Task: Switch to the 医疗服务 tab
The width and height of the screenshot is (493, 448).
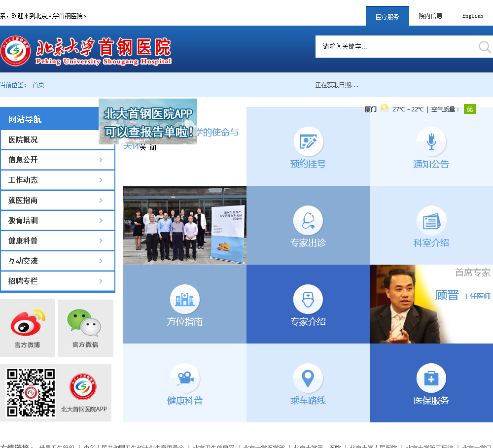Action: tap(387, 16)
